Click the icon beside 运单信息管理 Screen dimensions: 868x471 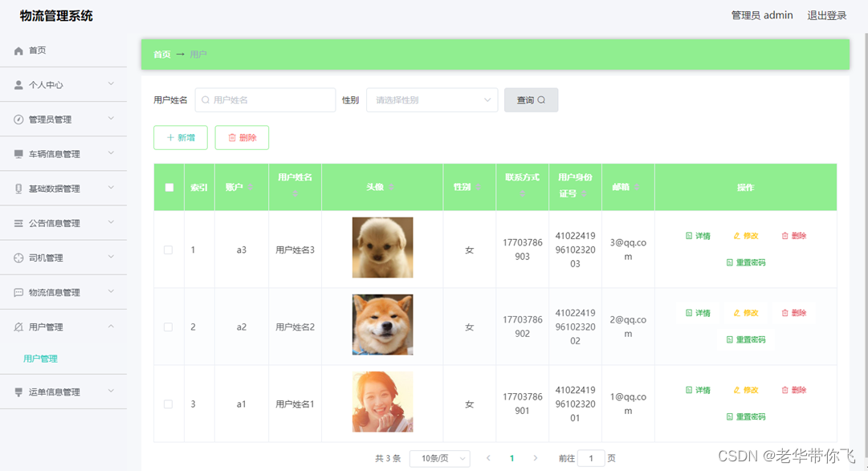coord(18,392)
